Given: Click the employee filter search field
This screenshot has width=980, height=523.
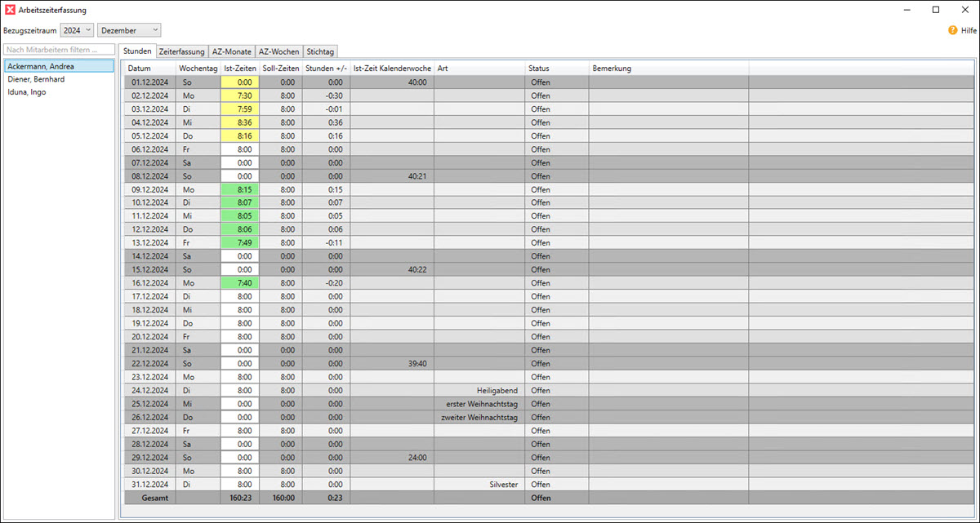Looking at the screenshot, I should point(58,51).
